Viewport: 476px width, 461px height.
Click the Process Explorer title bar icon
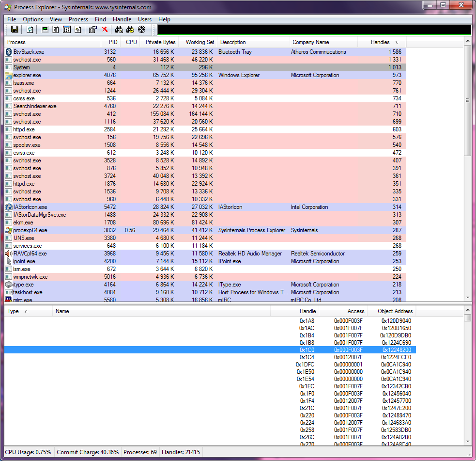pos(8,7)
